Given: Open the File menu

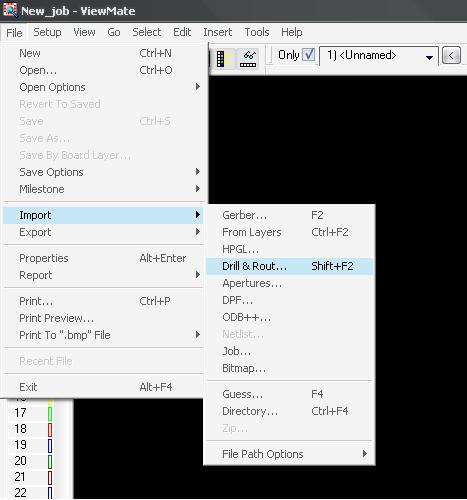Looking at the screenshot, I should pos(14,33).
